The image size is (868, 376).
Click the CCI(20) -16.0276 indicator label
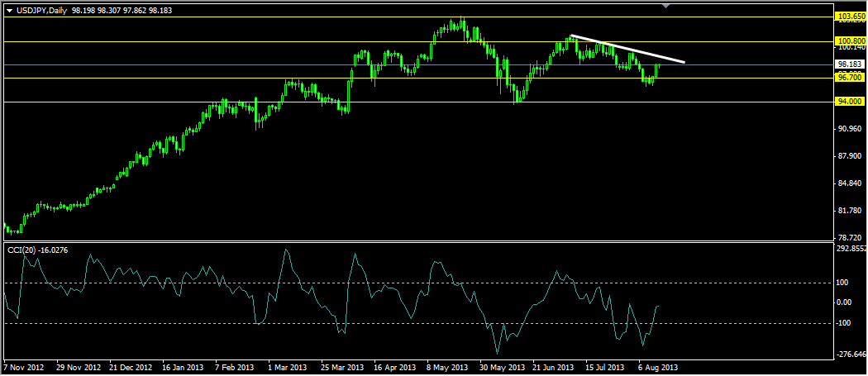coord(37,250)
